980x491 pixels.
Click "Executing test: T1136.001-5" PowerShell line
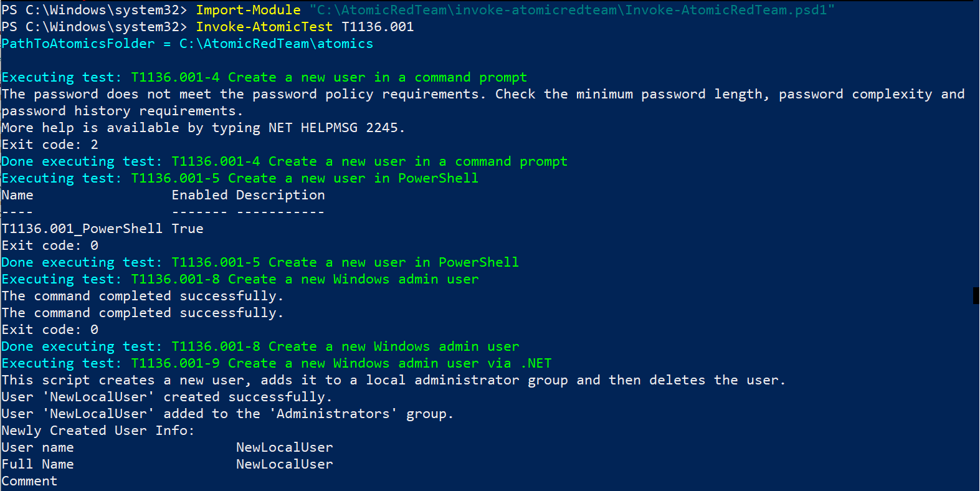pyautogui.click(x=240, y=178)
